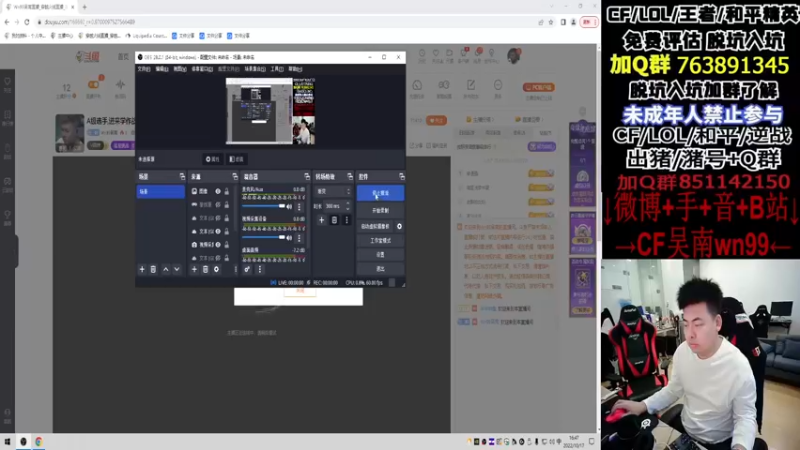Toggle lock on the game capture source
This screenshot has width=800, height=450.
click(227, 205)
